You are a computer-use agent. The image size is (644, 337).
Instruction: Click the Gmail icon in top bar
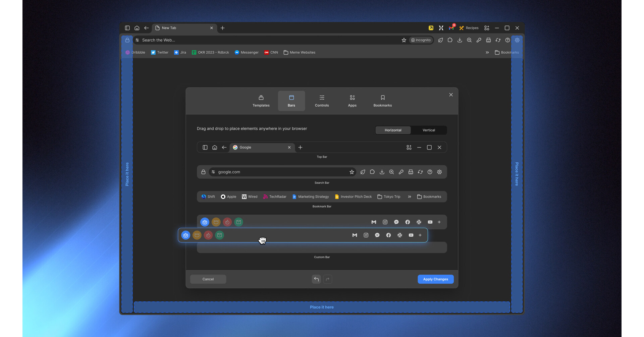451,28
